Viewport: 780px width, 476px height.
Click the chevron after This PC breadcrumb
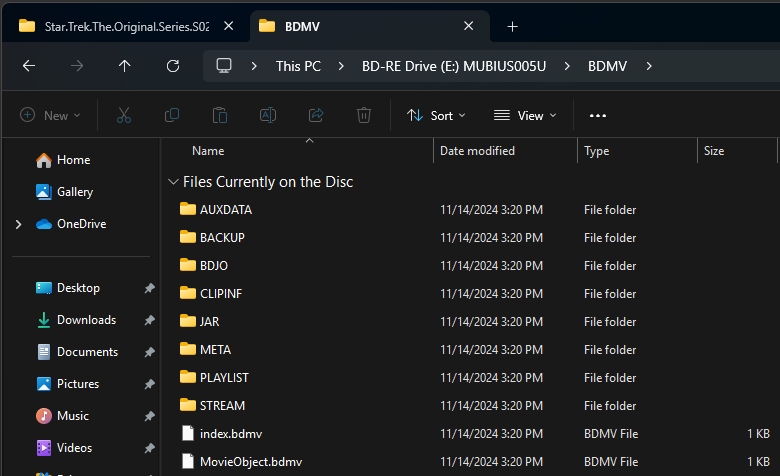341,66
